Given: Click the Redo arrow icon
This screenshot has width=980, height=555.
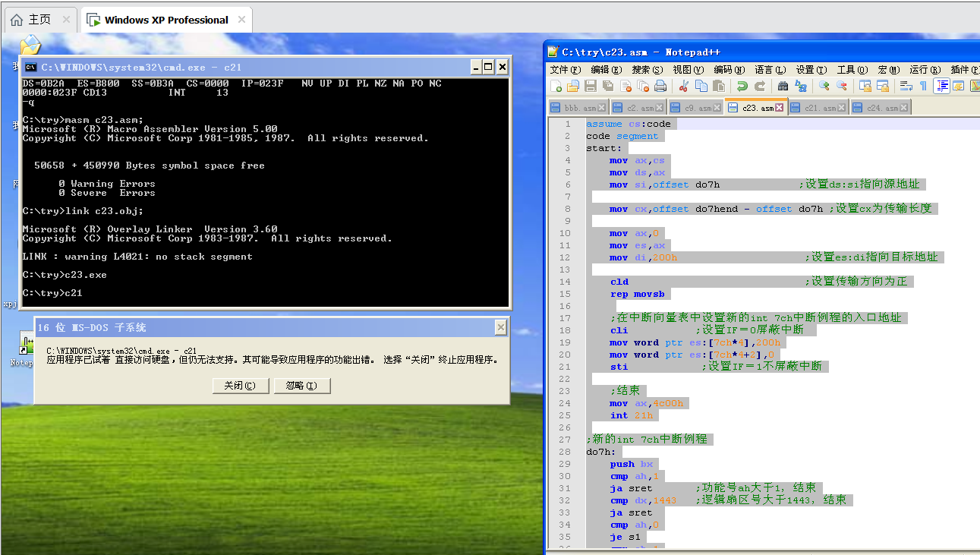Looking at the screenshot, I should [760, 86].
